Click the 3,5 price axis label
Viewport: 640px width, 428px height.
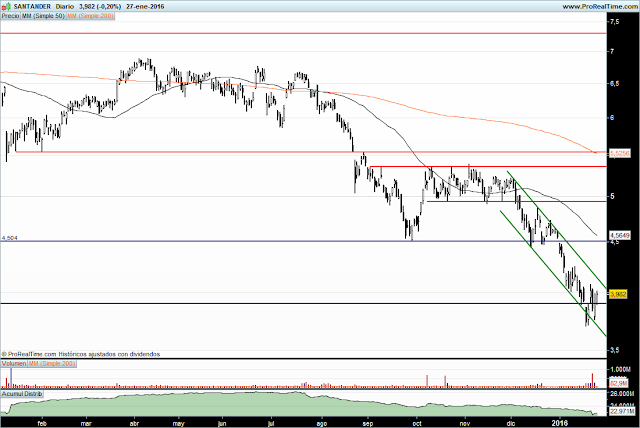tap(614, 350)
